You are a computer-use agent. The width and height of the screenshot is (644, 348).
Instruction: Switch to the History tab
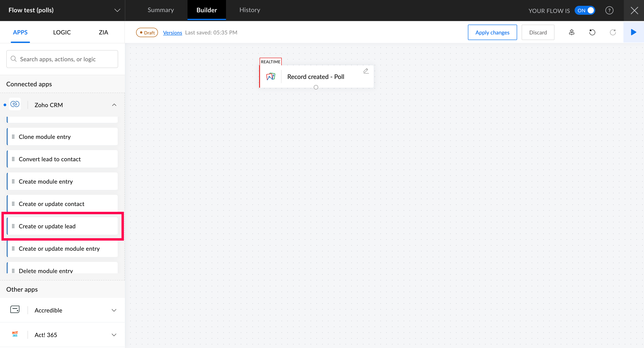249,10
